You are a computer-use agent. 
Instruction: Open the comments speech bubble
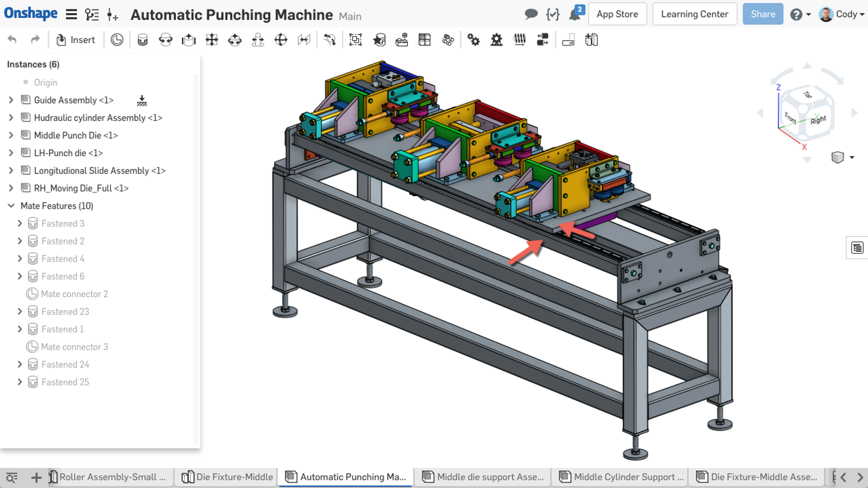point(531,14)
